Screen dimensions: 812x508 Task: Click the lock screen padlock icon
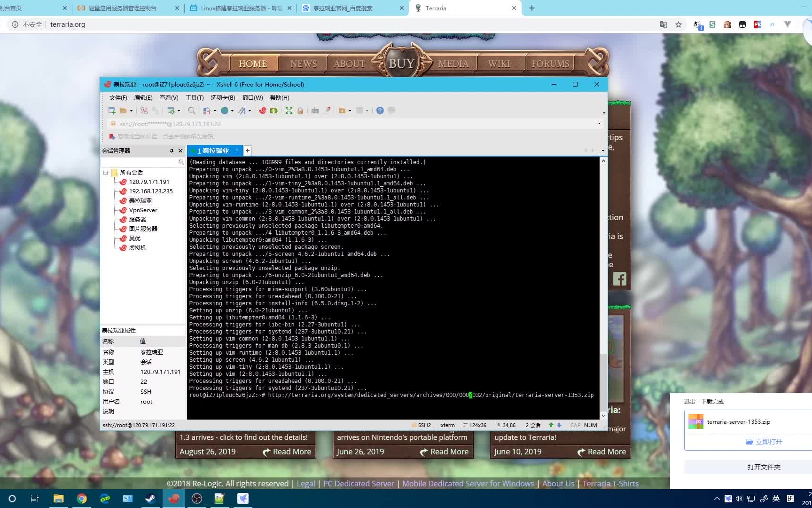click(300, 111)
